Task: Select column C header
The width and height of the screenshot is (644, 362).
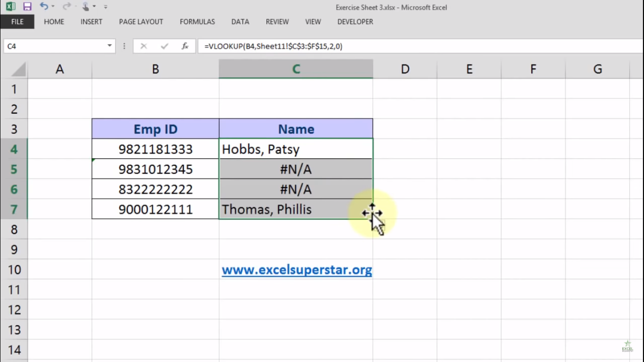Action: (296, 69)
